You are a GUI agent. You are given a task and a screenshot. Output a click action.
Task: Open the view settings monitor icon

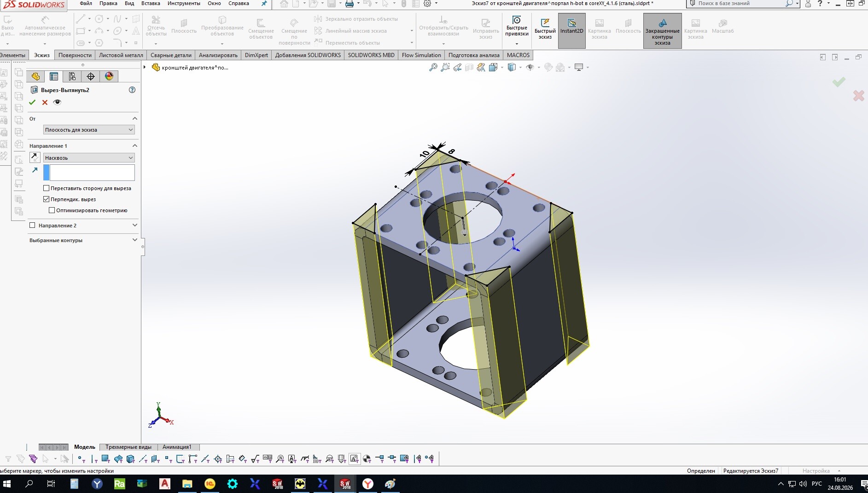579,68
